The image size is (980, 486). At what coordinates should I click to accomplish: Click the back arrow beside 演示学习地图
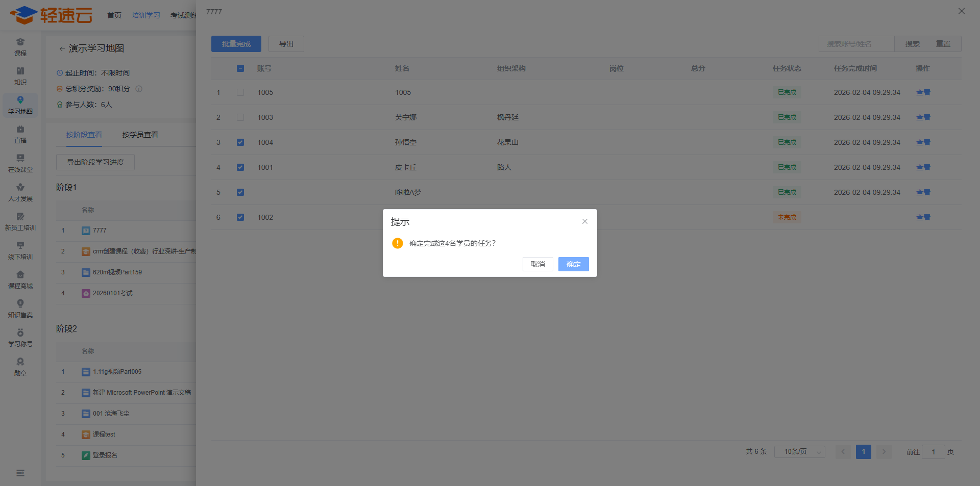coord(62,49)
